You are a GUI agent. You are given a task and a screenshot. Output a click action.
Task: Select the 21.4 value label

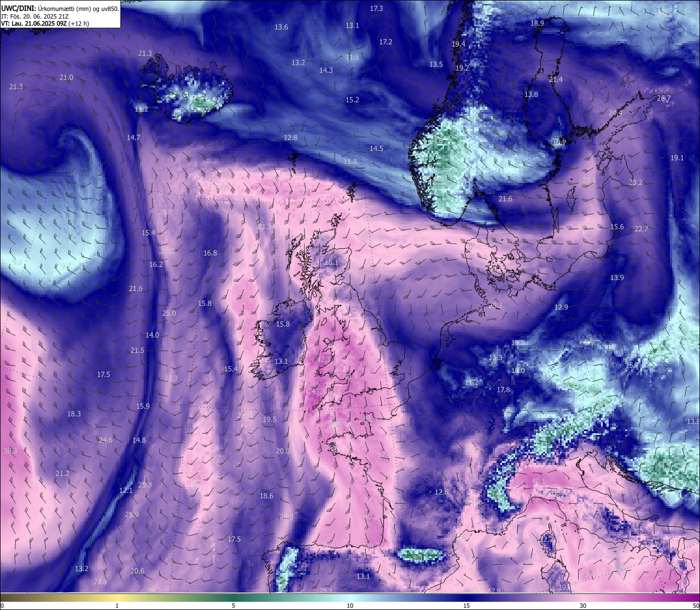[x=555, y=80]
